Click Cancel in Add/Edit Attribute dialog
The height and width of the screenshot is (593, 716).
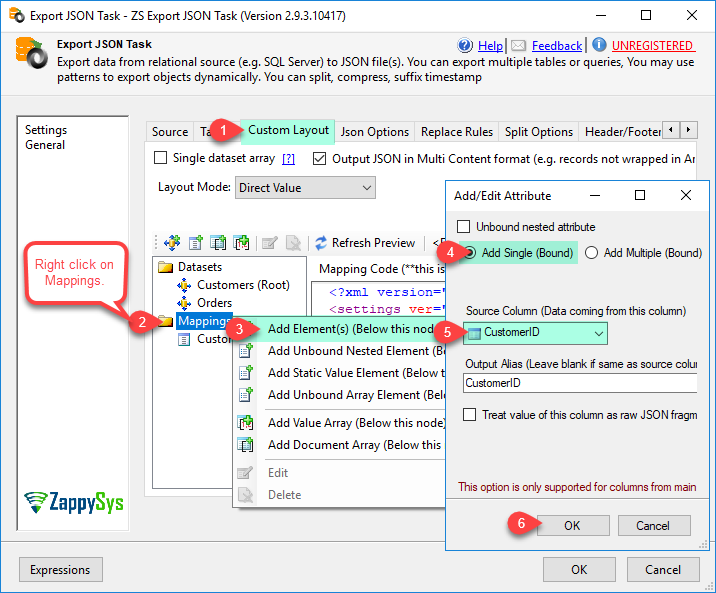(x=654, y=525)
